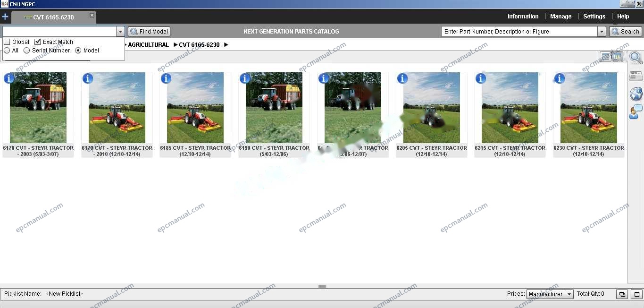Open the 6185 CVT tractor thumbnail
This screenshot has width=644, height=308.
click(x=195, y=108)
